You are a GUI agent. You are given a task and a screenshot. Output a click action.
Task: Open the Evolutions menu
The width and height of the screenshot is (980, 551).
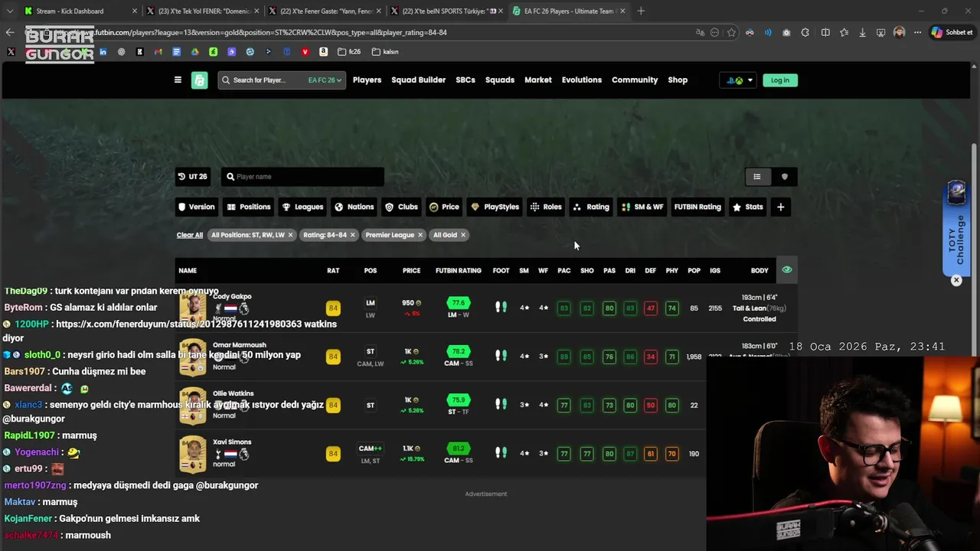[x=582, y=80]
